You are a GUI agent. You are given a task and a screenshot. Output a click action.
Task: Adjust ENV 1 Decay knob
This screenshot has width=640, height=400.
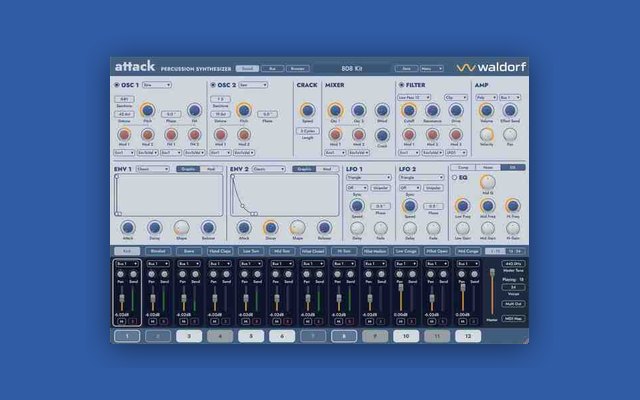tap(154, 228)
